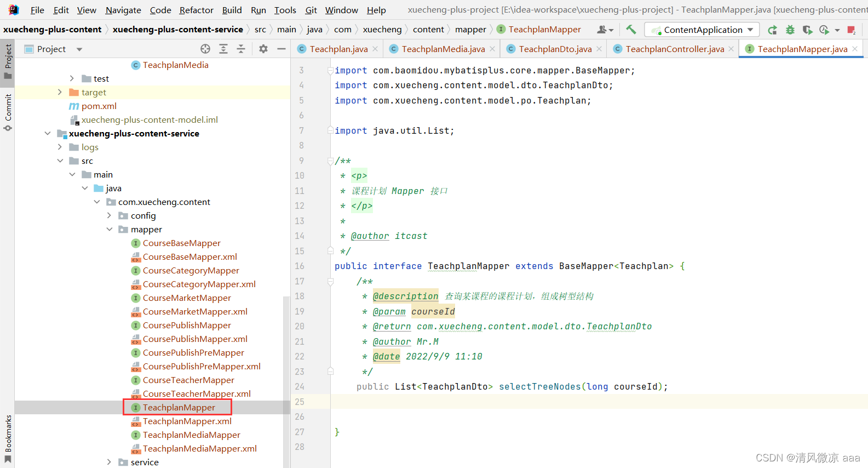
Task: Click Collapse All in Project panel
Action: [x=241, y=49]
